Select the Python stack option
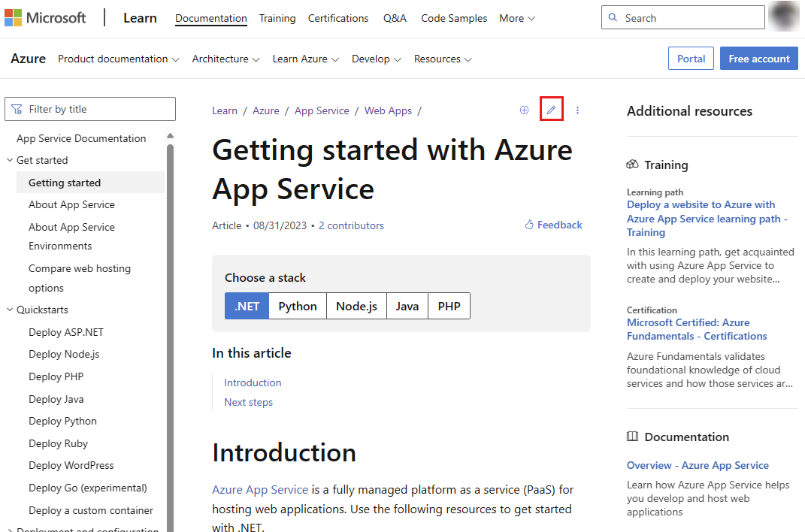Viewport: 805px width, 532px height. coord(298,306)
